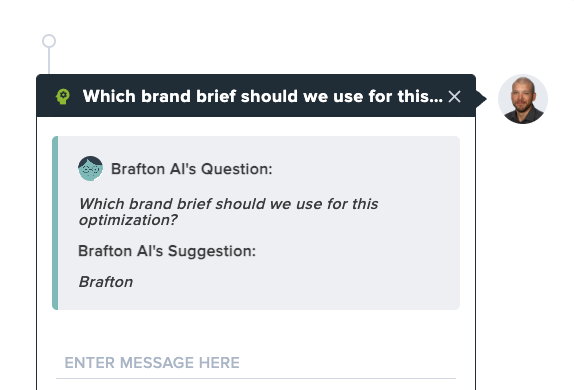Click the italic question text about optimization
The height and width of the screenshot is (390, 574).
coord(228,212)
